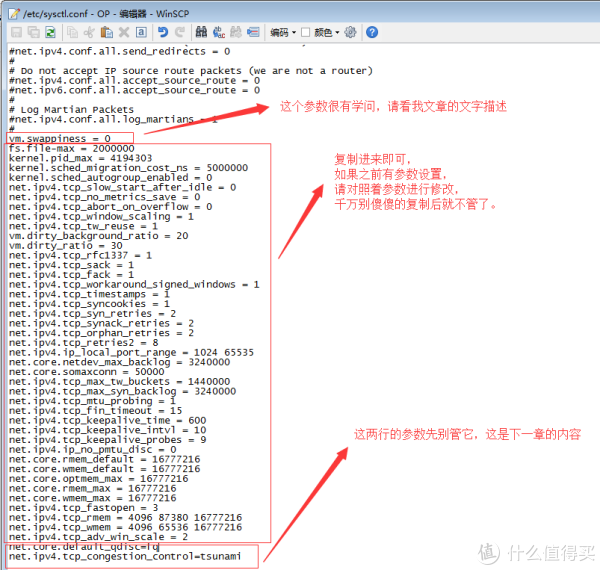The height and width of the screenshot is (570, 600).
Task: Click the color swatch box beside 颜色
Action: pos(306,32)
